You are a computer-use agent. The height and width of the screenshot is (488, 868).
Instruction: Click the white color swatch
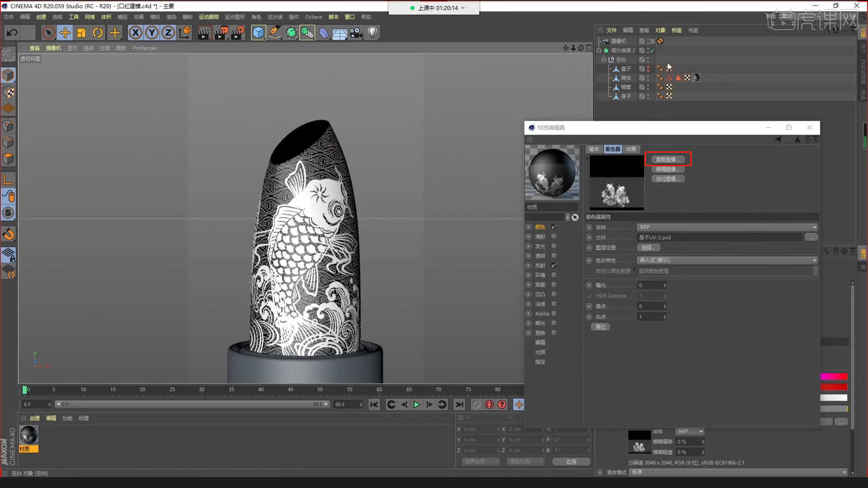coord(834,398)
